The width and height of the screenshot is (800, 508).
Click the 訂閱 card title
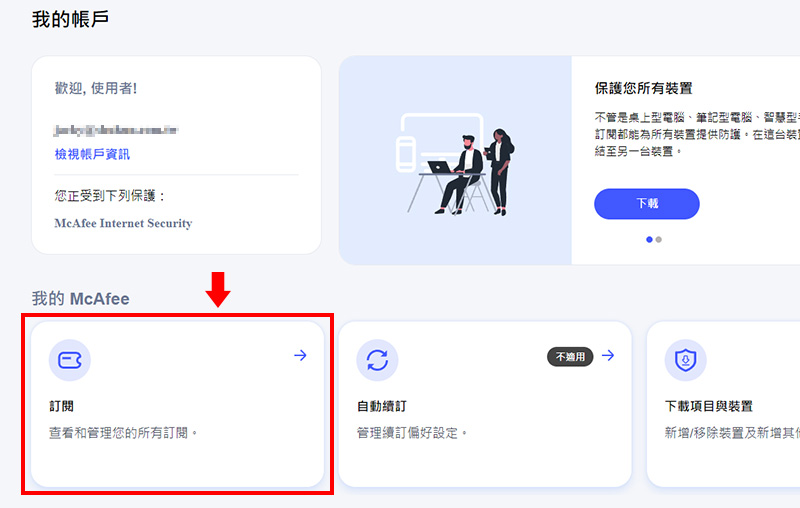click(x=62, y=406)
